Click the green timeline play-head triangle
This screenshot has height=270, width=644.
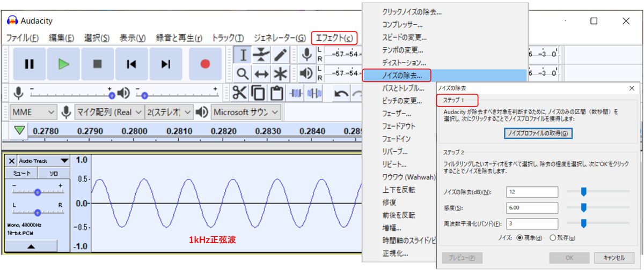(19, 130)
